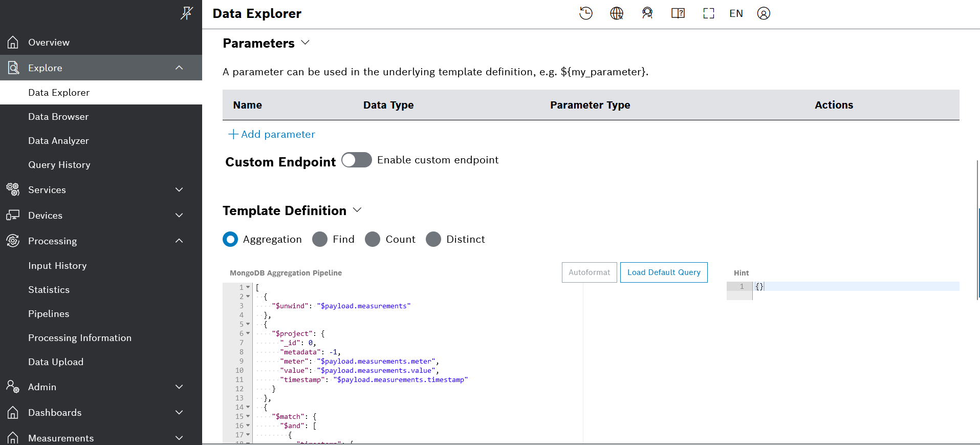Click the Overview home icon

tap(13, 42)
